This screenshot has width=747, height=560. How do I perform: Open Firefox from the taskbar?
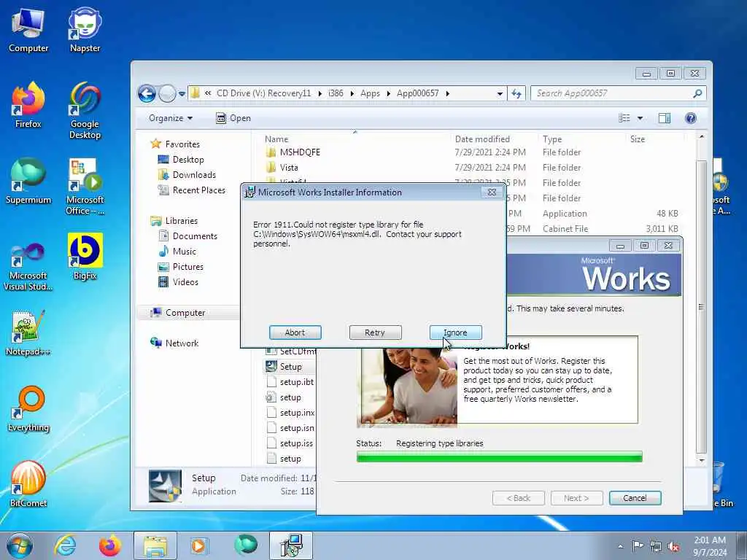click(x=110, y=545)
